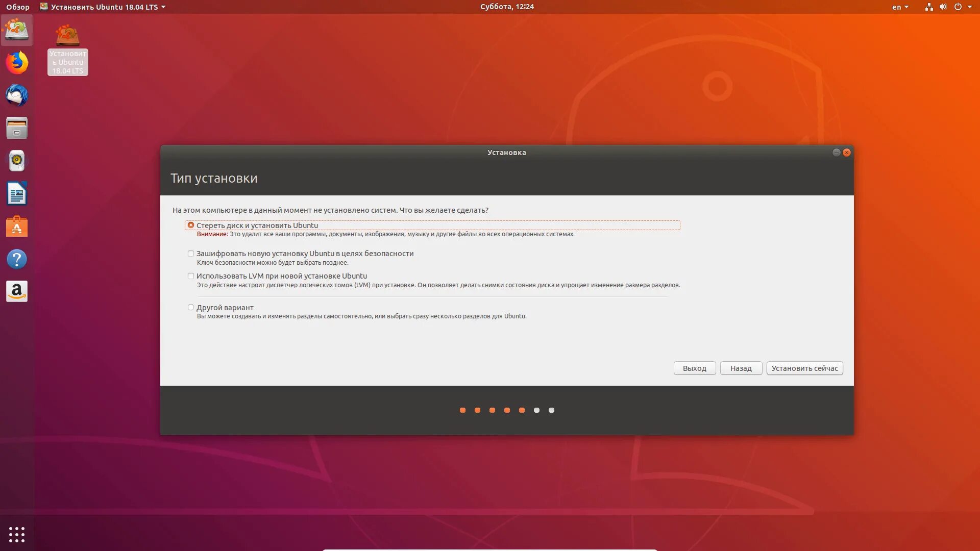Open Ubuntu Software from the dock

click(17, 226)
